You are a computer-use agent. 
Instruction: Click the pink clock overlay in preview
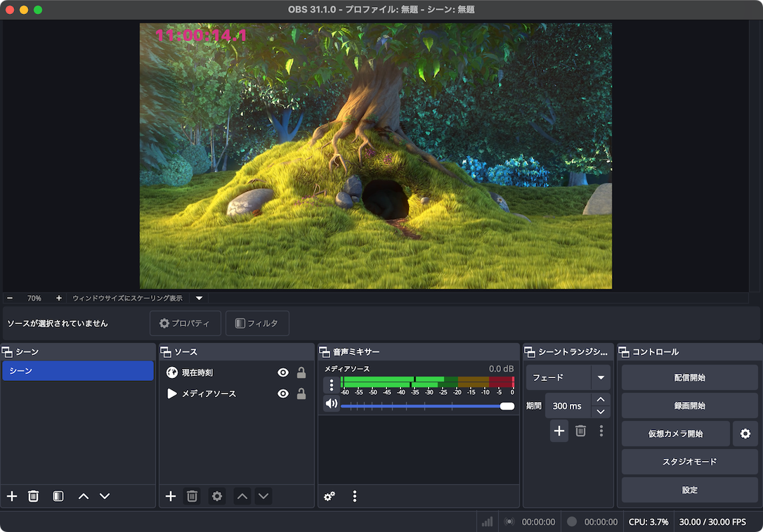click(201, 35)
